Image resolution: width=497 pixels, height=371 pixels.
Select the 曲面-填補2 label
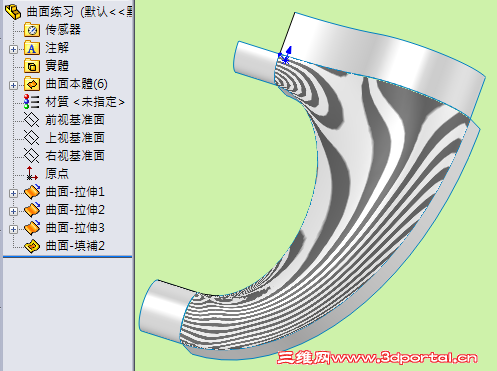point(75,246)
